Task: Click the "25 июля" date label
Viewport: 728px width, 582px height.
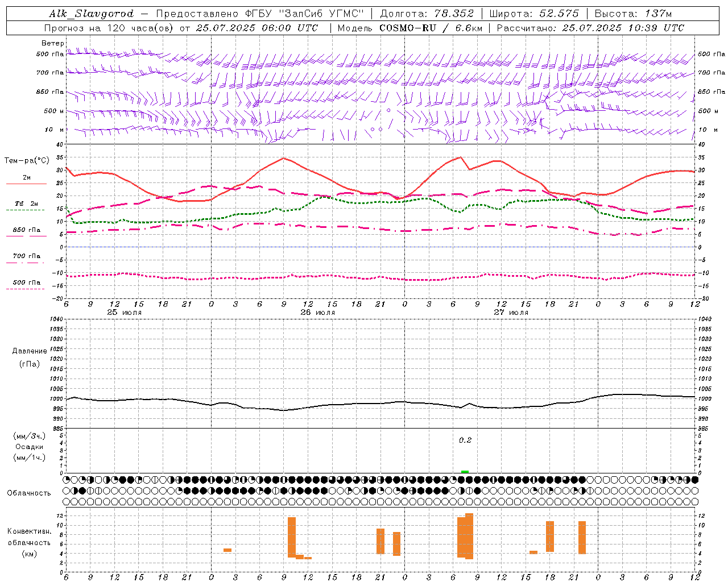Action: click(125, 313)
